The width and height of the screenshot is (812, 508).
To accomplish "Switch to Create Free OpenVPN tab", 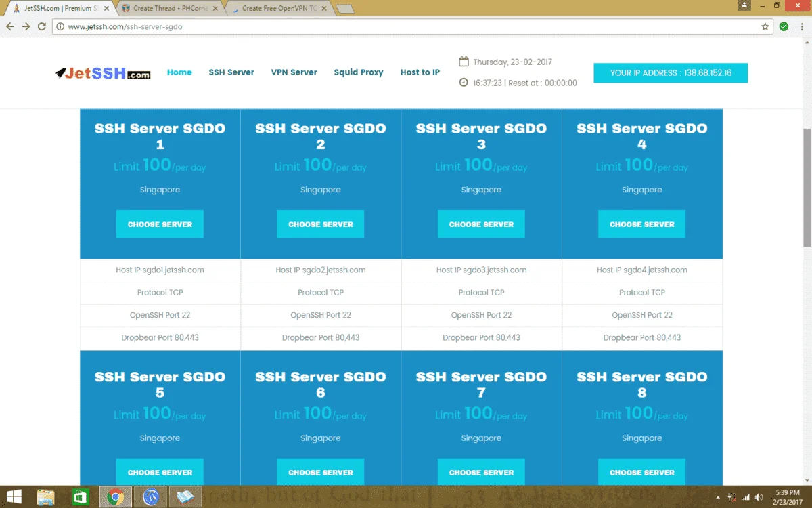I will 278,9.
